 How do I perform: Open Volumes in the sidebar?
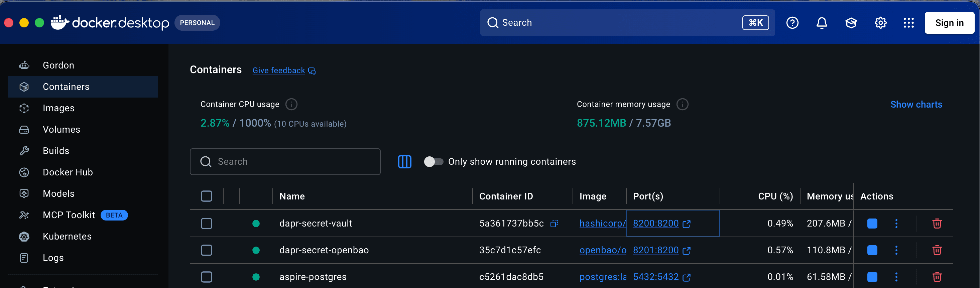click(x=83, y=129)
